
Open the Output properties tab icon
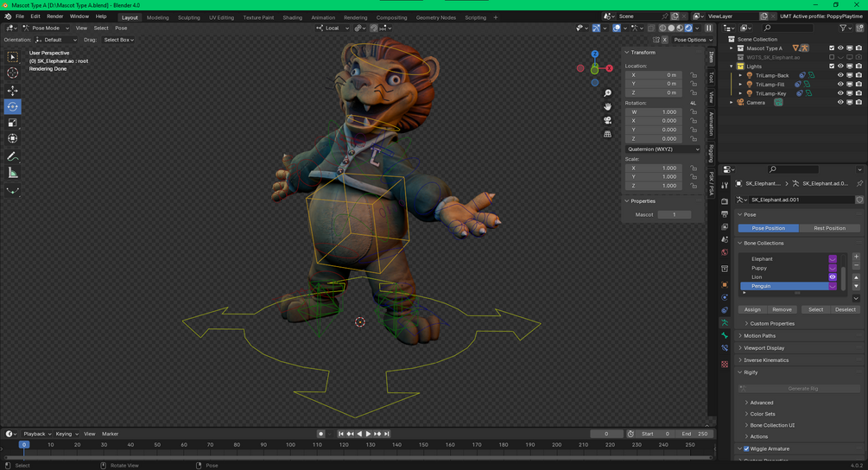(x=725, y=214)
